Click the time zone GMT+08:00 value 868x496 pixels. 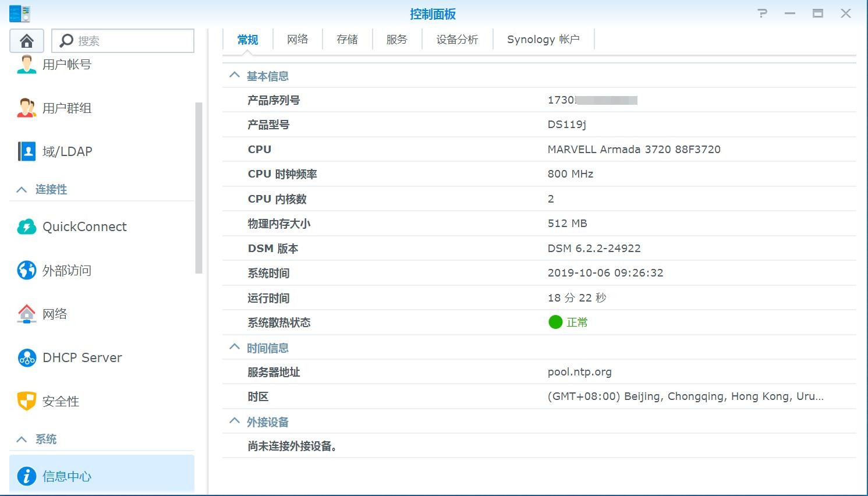tap(686, 396)
